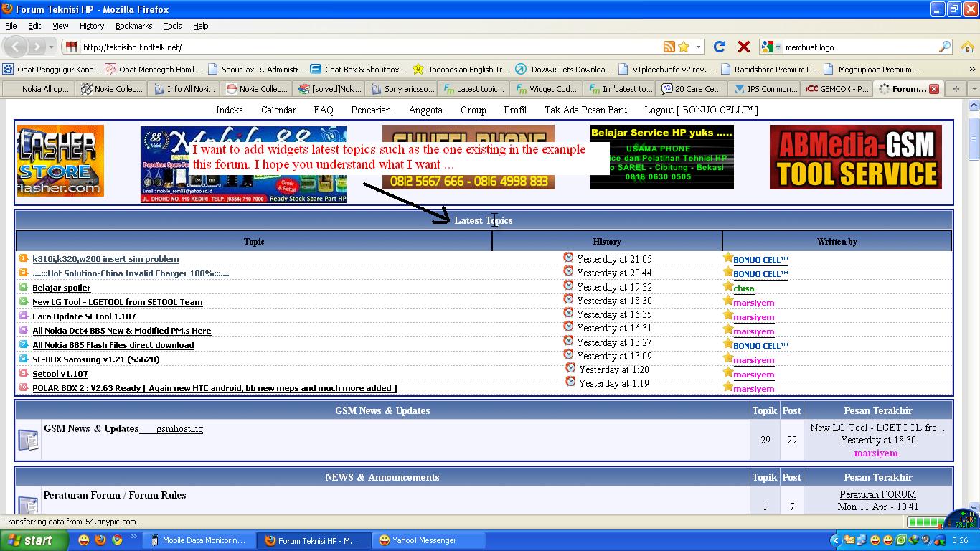Viewport: 980px width, 551px height.
Task: Open the Tools menu
Action: (173, 26)
